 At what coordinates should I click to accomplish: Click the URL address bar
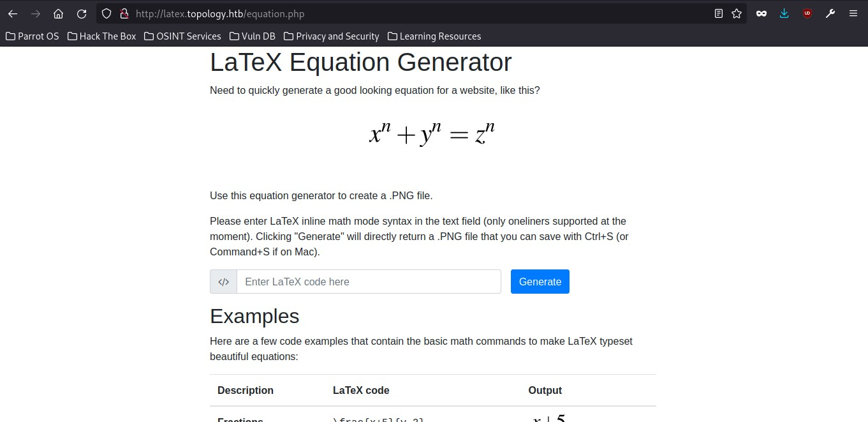[415, 13]
